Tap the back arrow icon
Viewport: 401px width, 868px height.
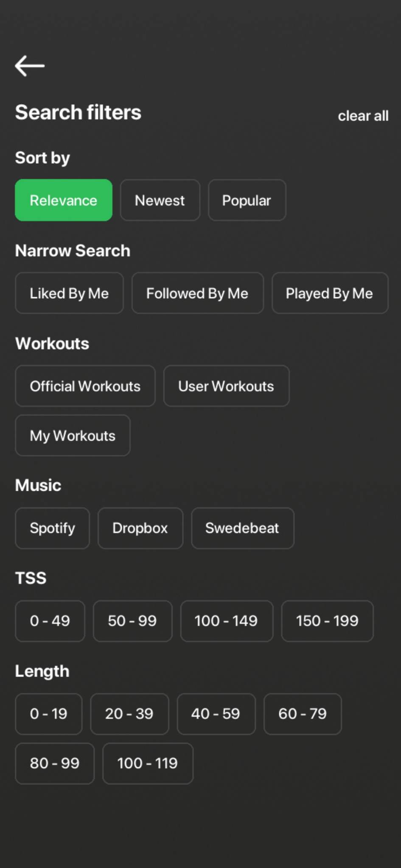point(30,66)
